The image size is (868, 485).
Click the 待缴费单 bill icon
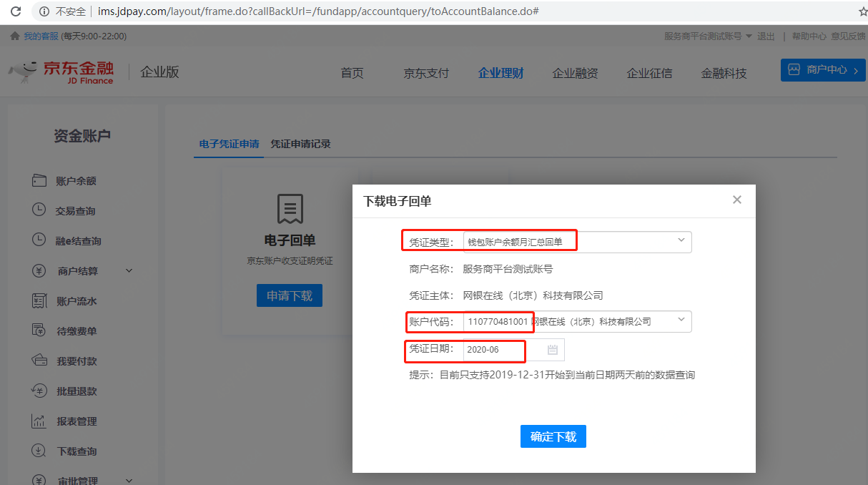39,330
